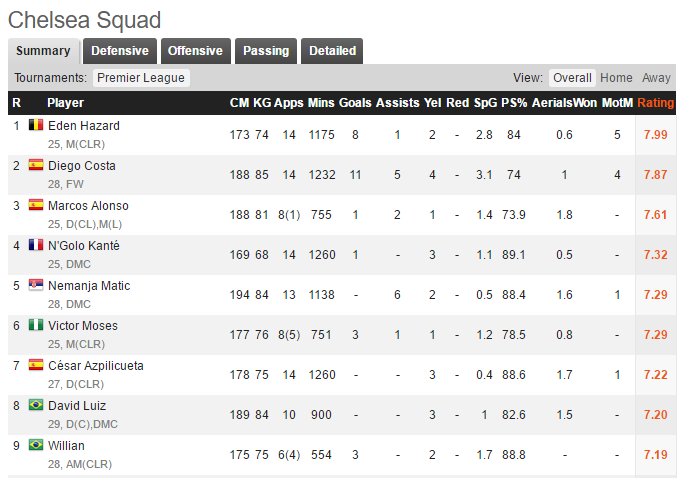Sort table by Rating column

(x=655, y=103)
